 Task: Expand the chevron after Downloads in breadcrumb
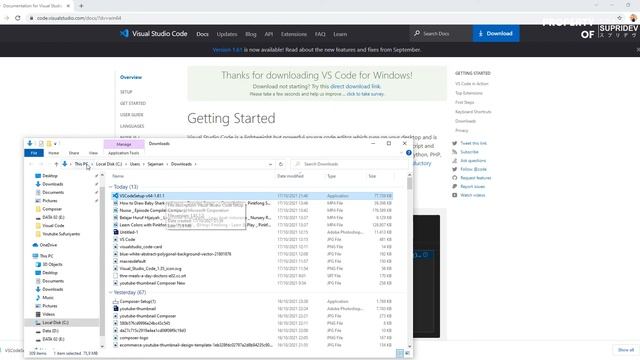[196, 164]
